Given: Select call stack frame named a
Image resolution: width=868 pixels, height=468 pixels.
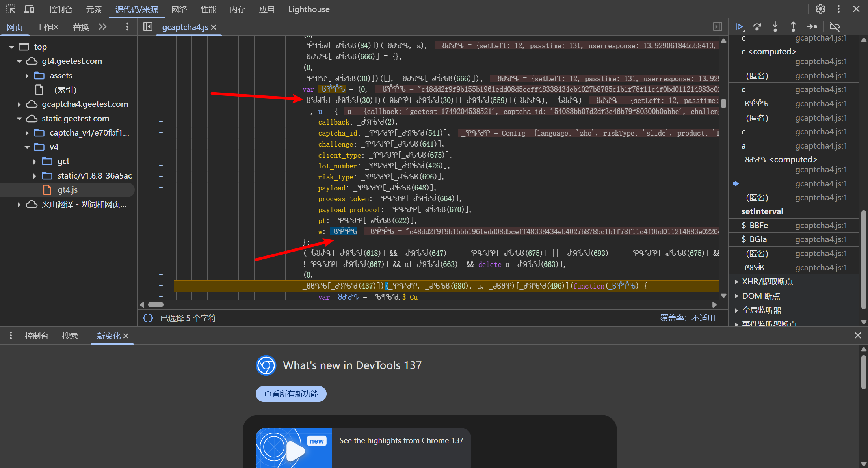Looking at the screenshot, I should [x=794, y=146].
